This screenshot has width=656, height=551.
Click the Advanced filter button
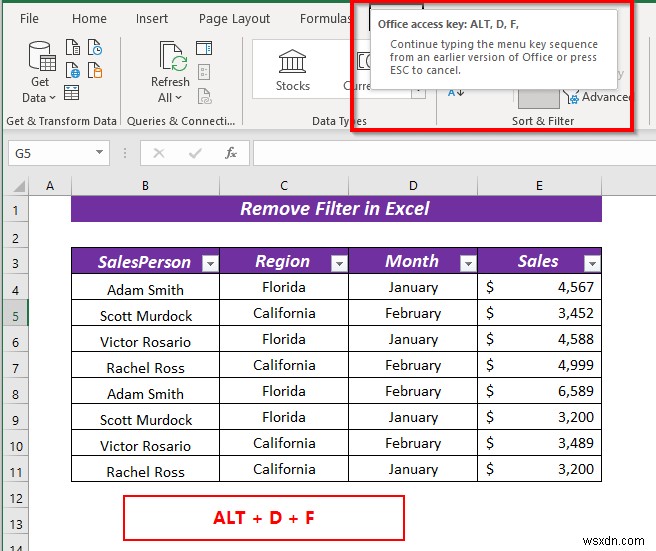pos(597,97)
